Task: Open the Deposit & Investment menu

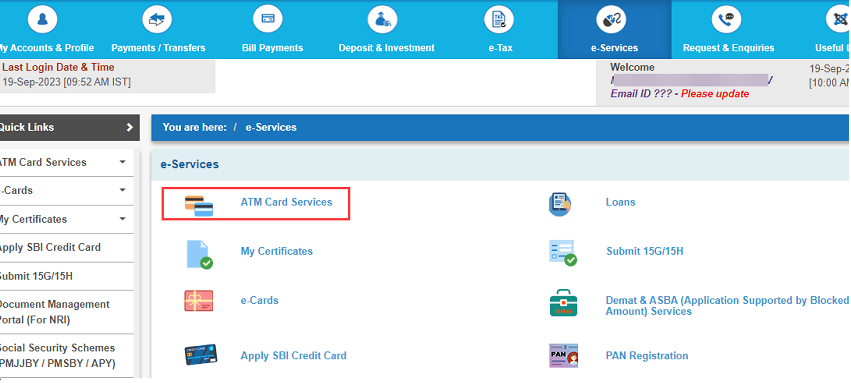Action: pyautogui.click(x=386, y=48)
